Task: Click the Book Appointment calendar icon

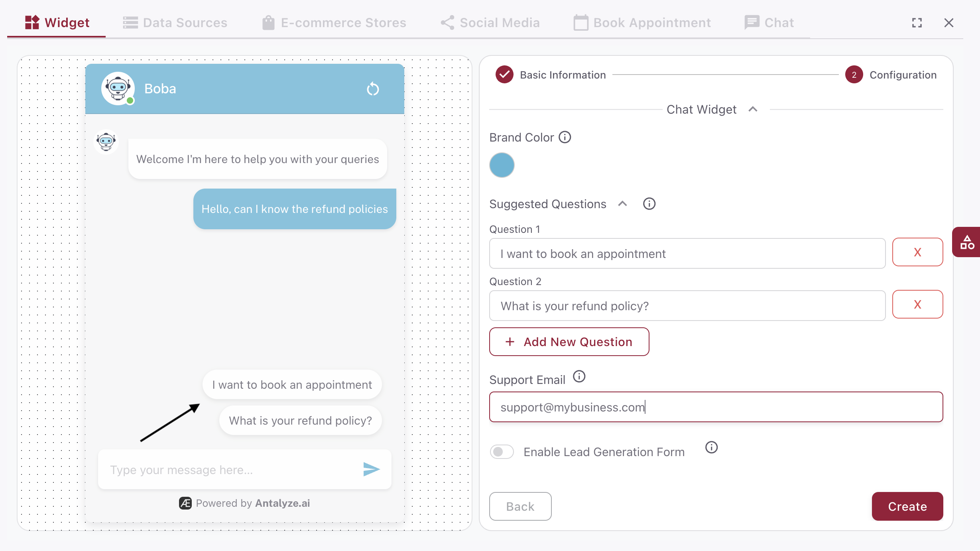Action: pyautogui.click(x=581, y=22)
